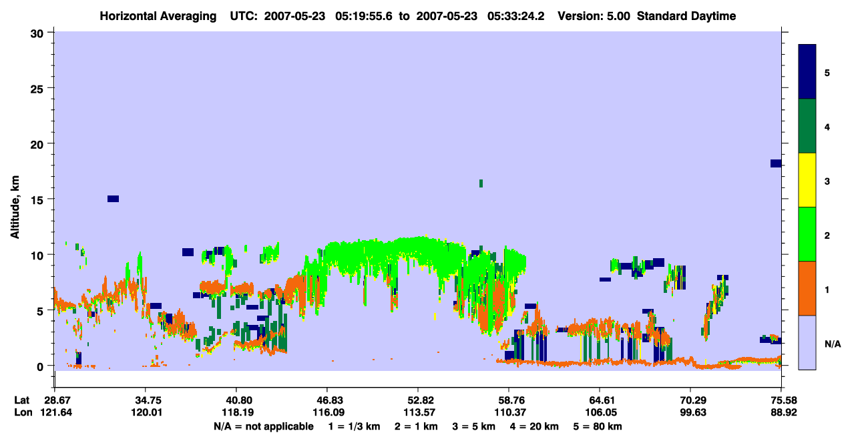Image resolution: width=868 pixels, height=445 pixels.
Task: Click the dark blue level 5 color swatch
Action: pos(807,72)
